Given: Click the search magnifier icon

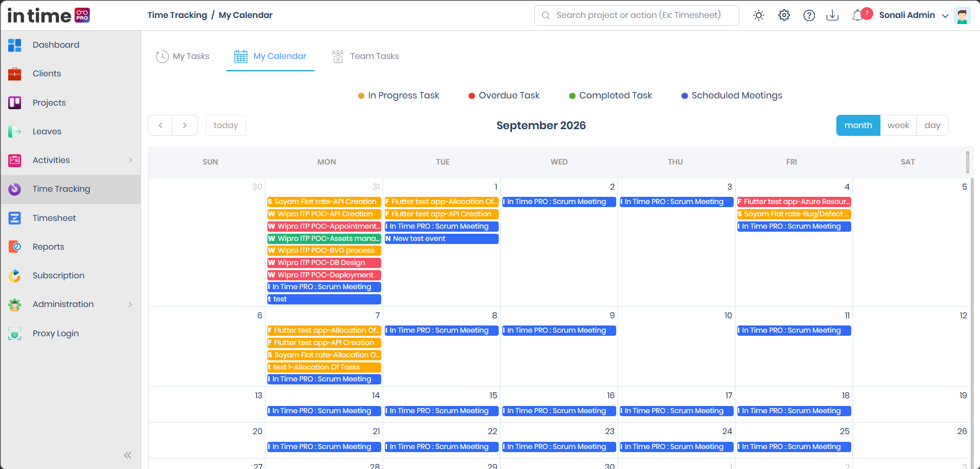Looking at the screenshot, I should (x=546, y=15).
